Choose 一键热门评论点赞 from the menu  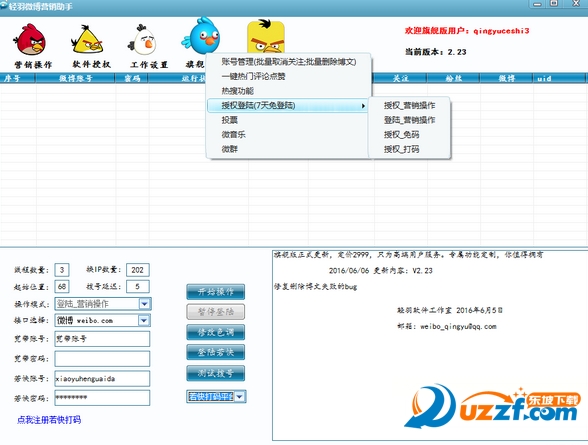tap(288, 76)
